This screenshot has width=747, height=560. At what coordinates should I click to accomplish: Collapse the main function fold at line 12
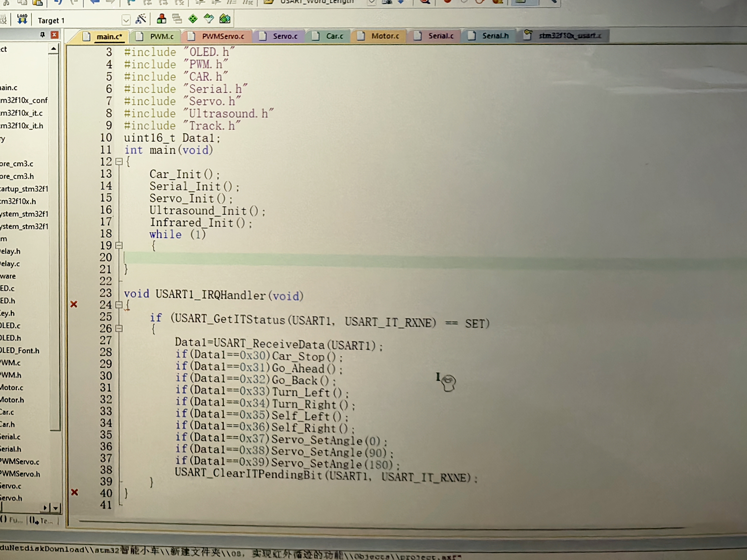coord(119,162)
